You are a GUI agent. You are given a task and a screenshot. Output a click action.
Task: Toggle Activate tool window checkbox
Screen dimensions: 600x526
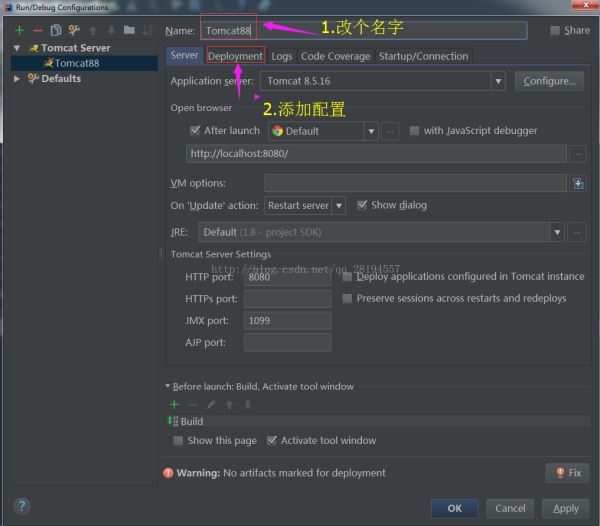(271, 441)
